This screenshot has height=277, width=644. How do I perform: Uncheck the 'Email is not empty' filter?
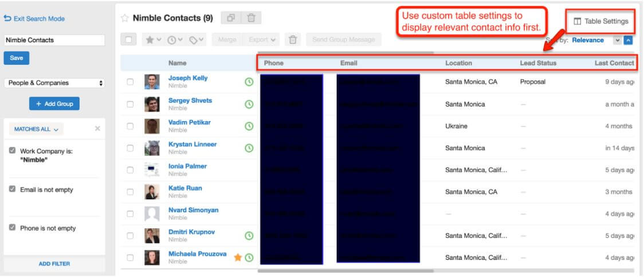point(12,189)
